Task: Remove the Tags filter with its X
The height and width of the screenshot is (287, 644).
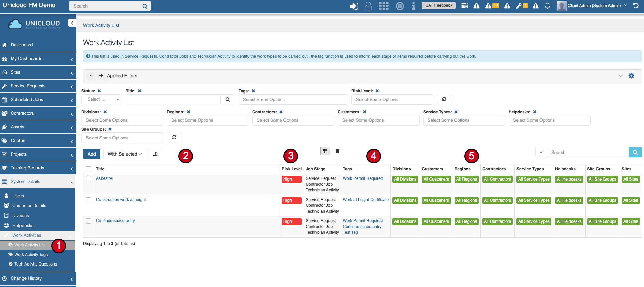Action: (253, 91)
